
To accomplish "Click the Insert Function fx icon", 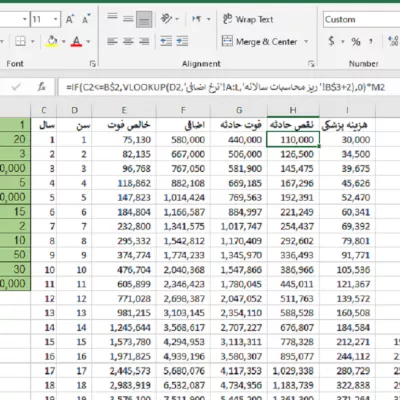I will point(42,87).
